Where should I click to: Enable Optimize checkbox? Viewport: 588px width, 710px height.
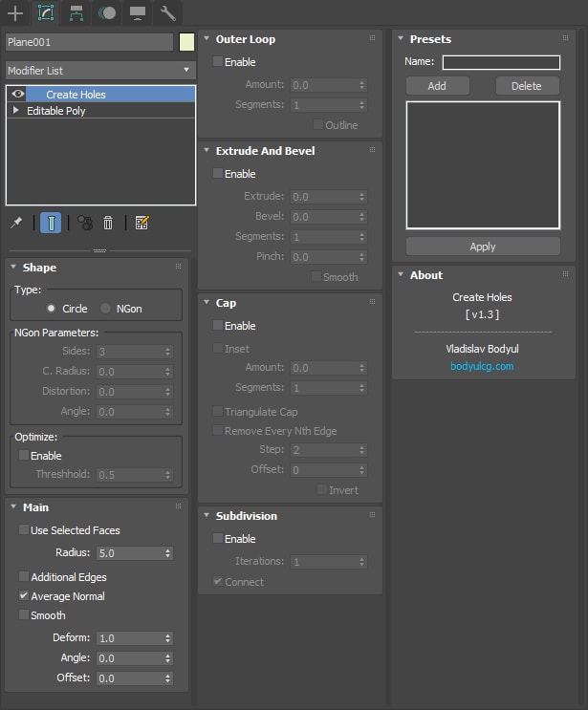click(x=24, y=455)
